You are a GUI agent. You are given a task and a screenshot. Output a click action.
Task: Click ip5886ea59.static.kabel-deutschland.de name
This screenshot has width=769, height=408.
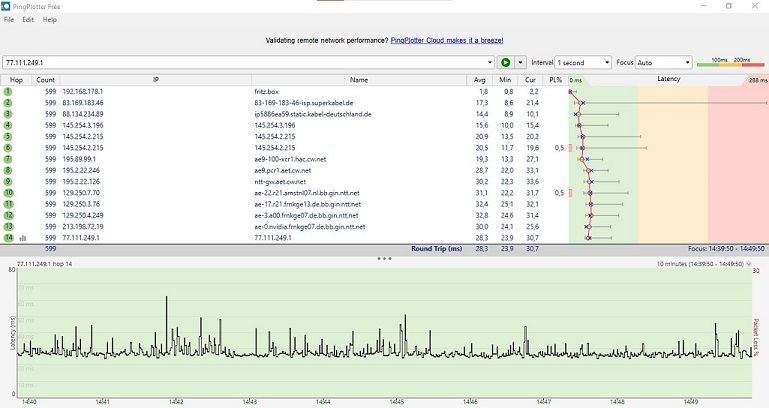pos(313,114)
